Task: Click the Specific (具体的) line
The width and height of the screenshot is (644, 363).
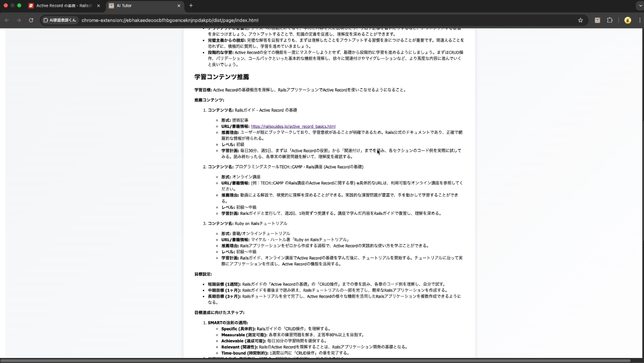Action: pos(276,329)
